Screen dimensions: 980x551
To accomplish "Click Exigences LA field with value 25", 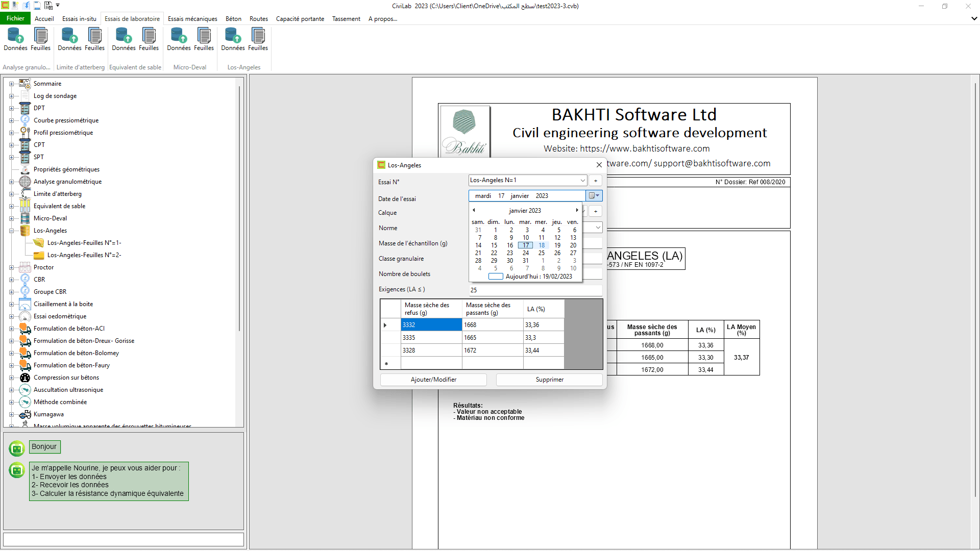I will [535, 290].
